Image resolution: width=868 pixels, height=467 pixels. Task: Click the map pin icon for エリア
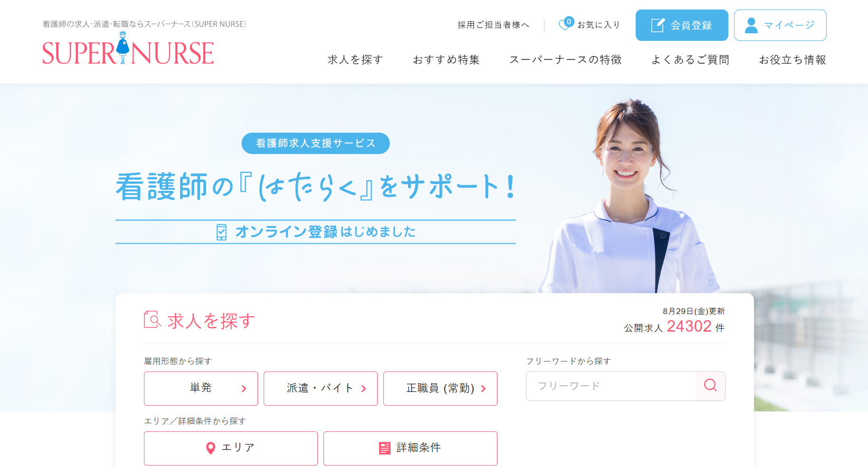pyautogui.click(x=210, y=448)
